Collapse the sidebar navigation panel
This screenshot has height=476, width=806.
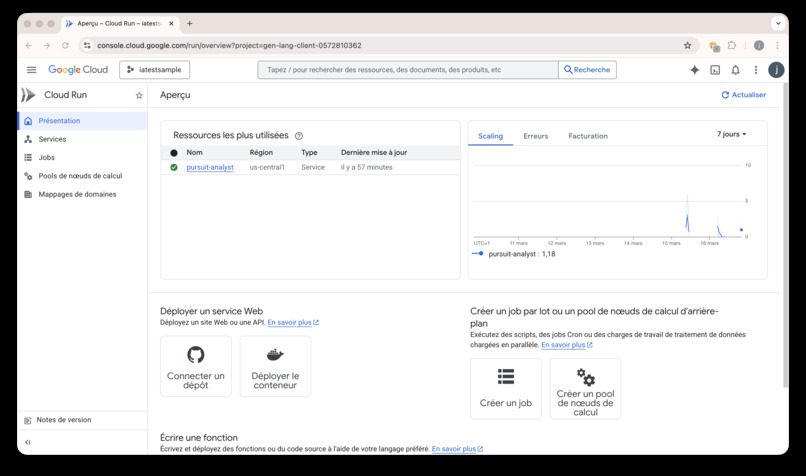click(28, 442)
